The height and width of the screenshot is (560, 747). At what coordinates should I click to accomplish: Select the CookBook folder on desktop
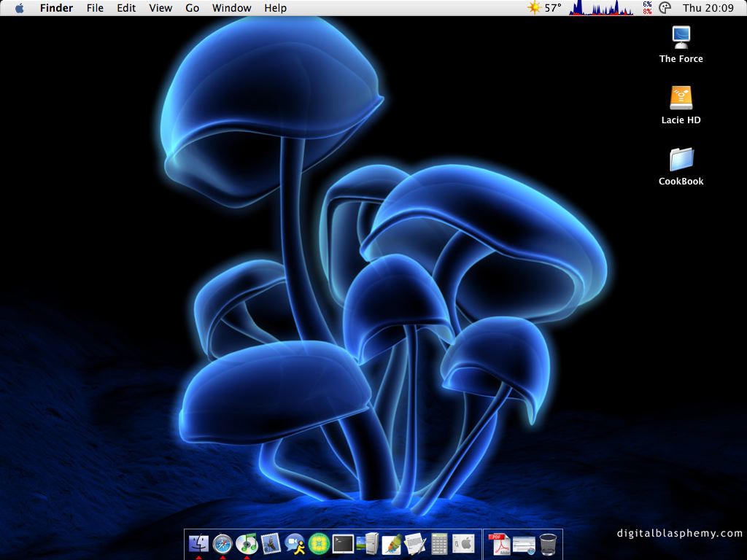[x=681, y=160]
